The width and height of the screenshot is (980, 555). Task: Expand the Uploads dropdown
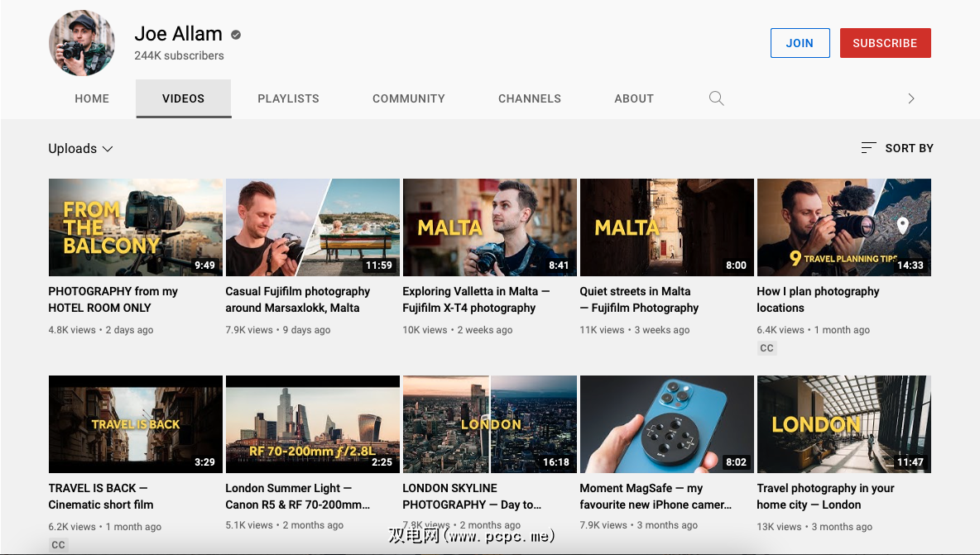[80, 149]
